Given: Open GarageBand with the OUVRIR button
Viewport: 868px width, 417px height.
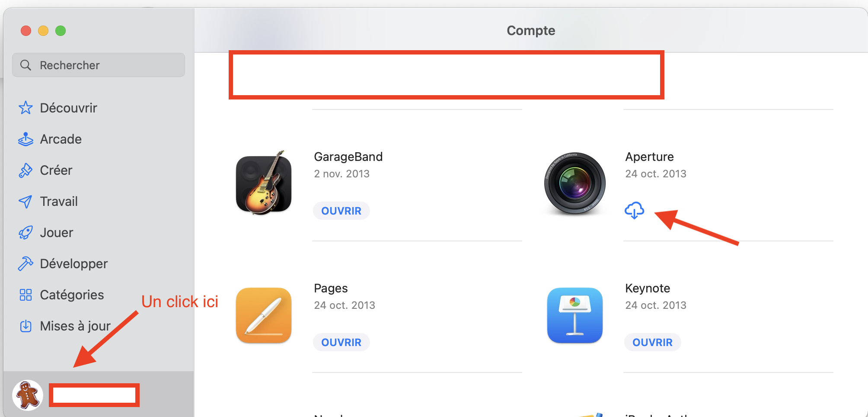Looking at the screenshot, I should [341, 211].
